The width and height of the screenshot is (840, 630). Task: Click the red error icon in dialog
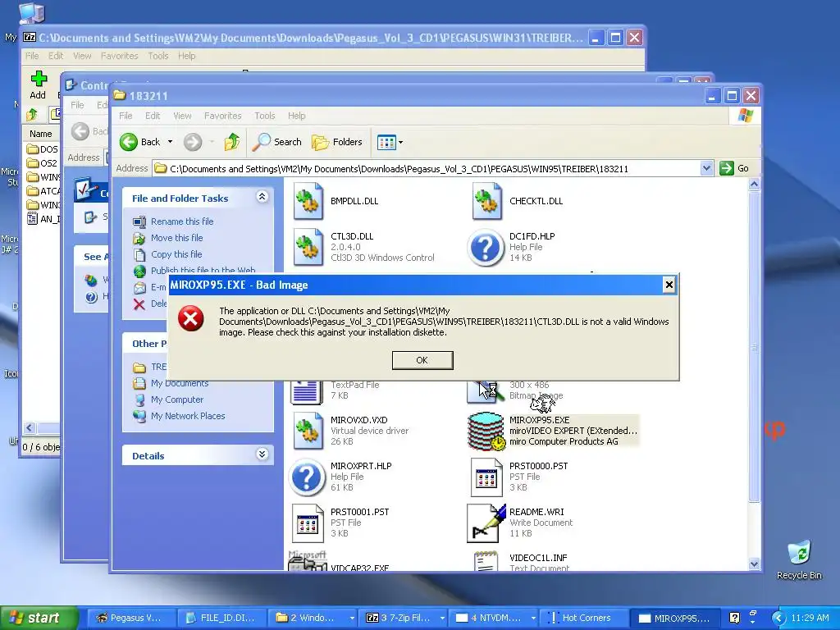pyautogui.click(x=190, y=318)
